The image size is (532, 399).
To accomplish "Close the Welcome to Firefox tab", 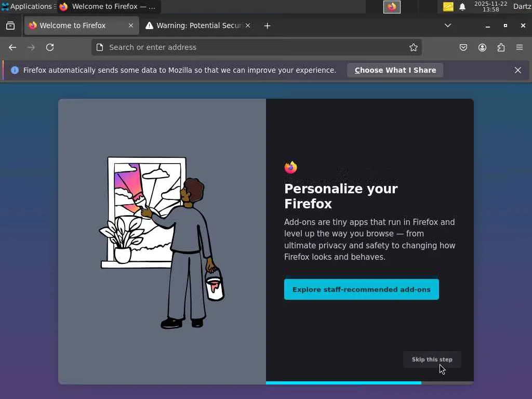I will pyautogui.click(x=131, y=26).
